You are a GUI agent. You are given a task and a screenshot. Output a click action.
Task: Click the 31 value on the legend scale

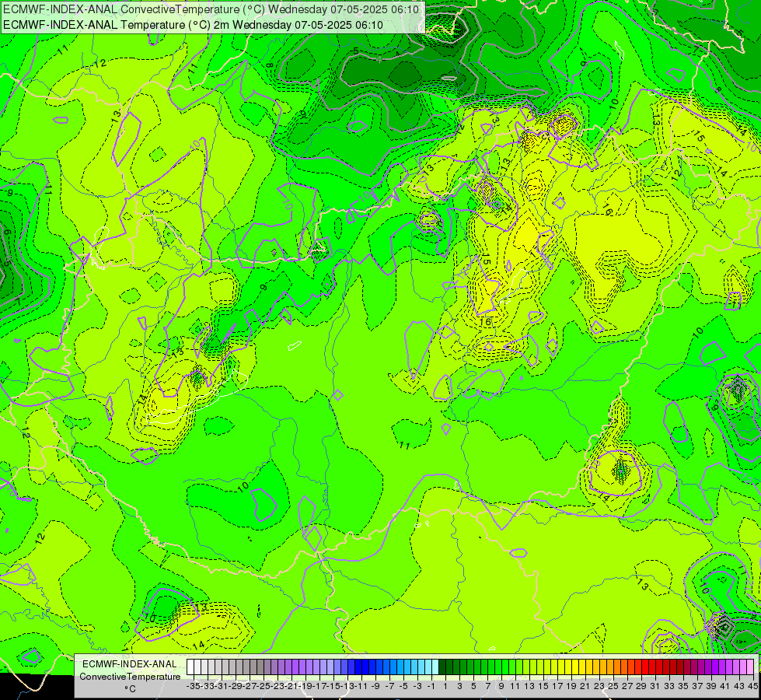(655, 686)
